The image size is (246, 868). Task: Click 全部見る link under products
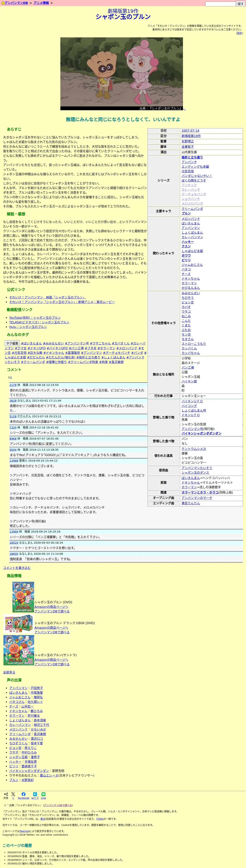[9, 672]
